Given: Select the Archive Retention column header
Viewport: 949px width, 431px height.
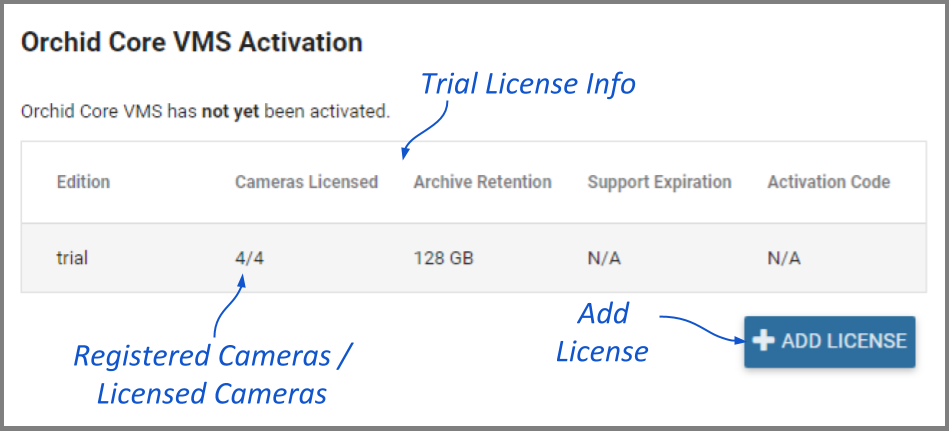Looking at the screenshot, I should coord(482,182).
